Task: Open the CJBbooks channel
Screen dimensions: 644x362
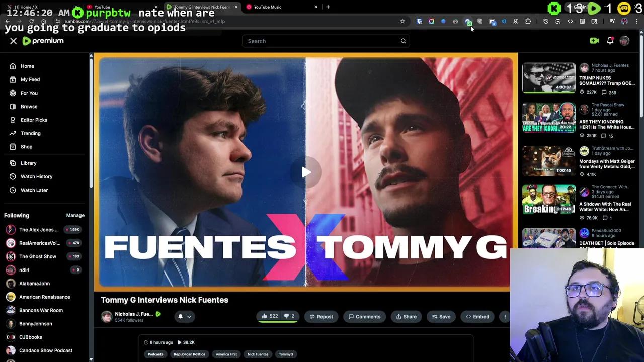Action: click(30, 337)
